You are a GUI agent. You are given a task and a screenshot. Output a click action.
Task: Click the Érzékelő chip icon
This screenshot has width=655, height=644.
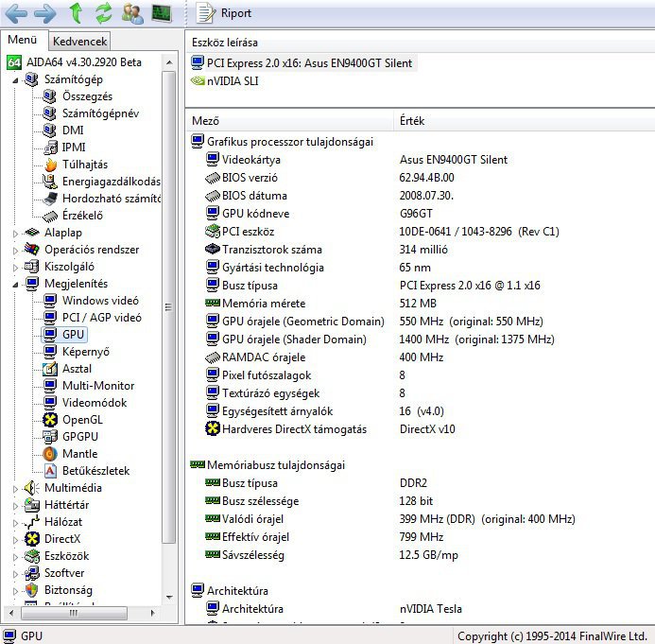point(50,216)
